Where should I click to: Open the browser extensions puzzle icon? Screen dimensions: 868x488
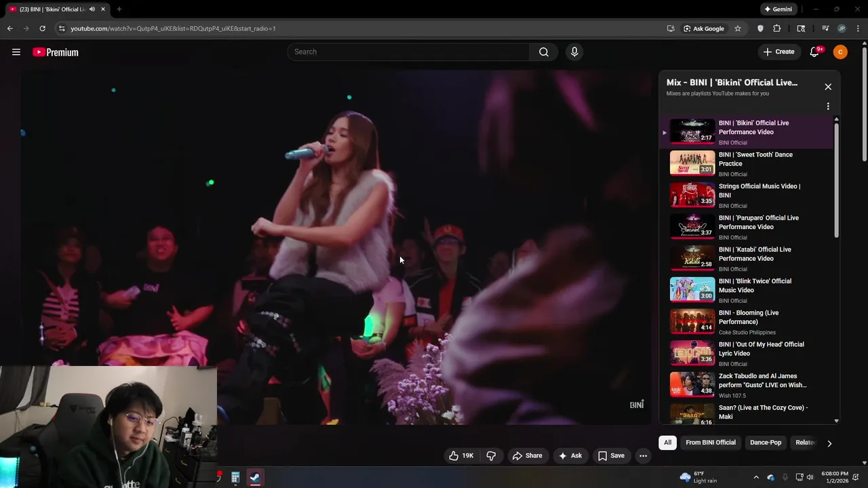click(777, 28)
